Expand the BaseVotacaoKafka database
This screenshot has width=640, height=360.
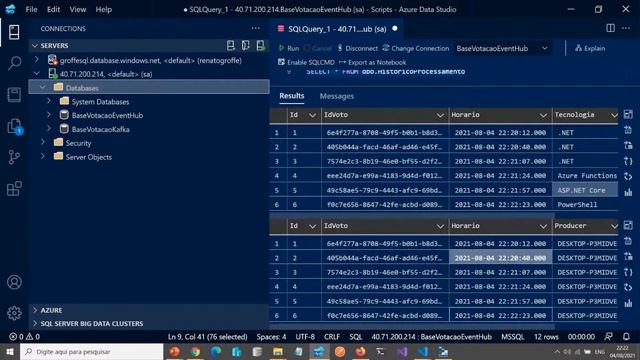[49, 129]
